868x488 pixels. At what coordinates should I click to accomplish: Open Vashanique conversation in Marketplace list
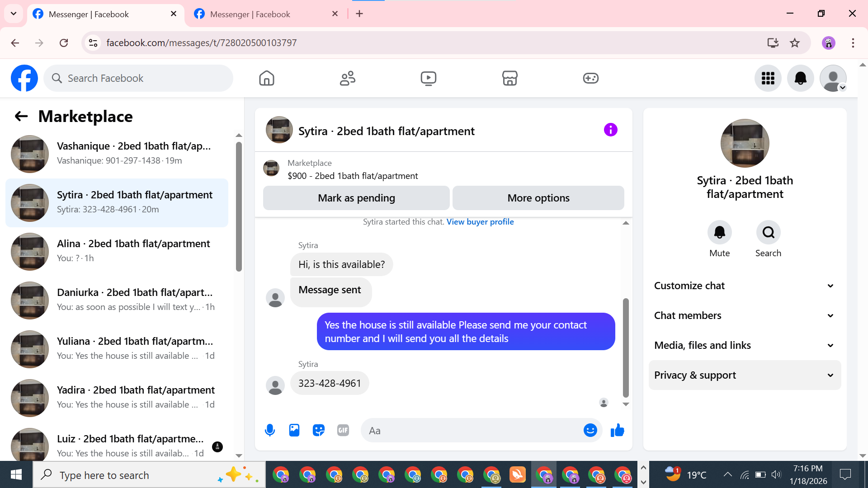(118, 154)
